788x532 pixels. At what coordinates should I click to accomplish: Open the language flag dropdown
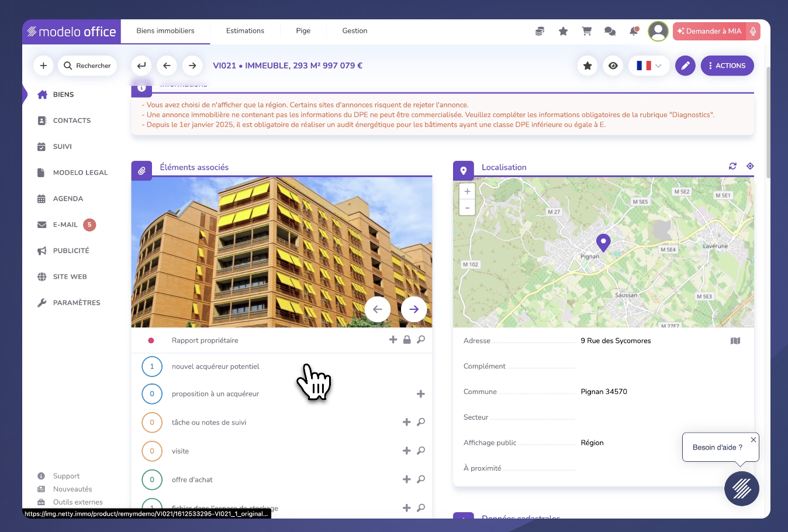pyautogui.click(x=649, y=65)
